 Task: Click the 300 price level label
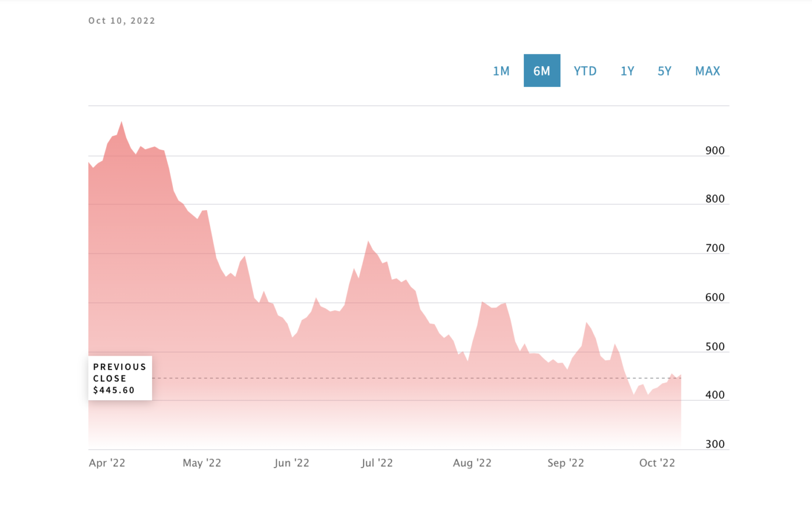click(x=715, y=444)
